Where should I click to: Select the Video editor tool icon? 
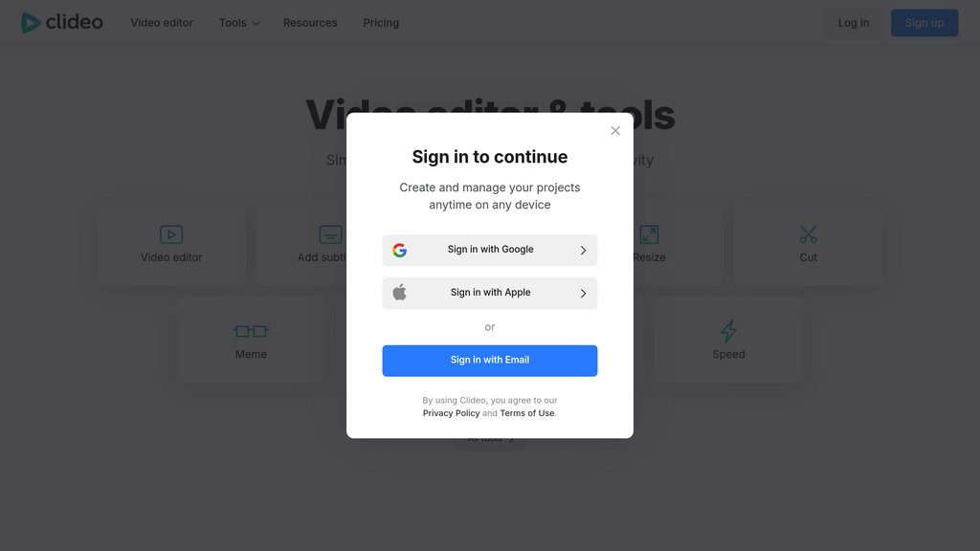tap(171, 234)
